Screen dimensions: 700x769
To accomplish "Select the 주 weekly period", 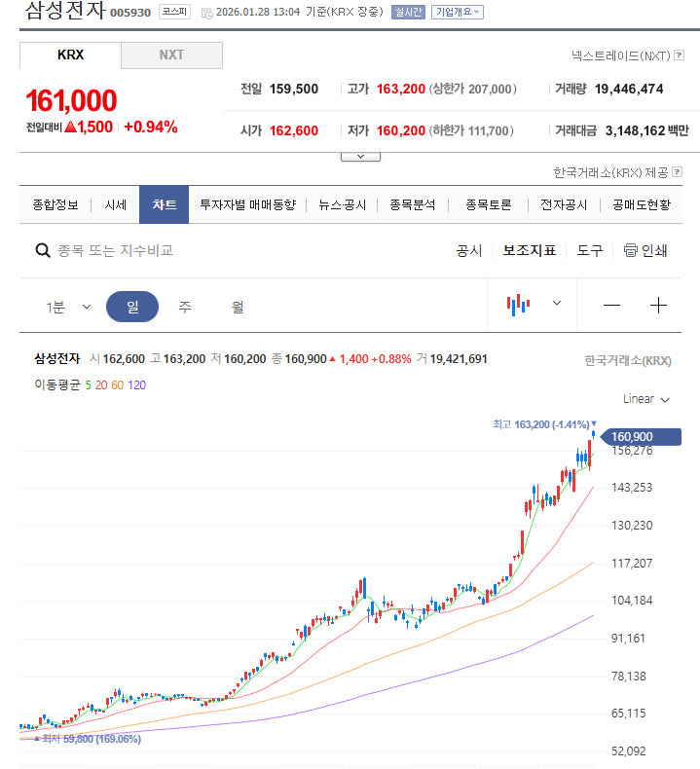I will click(185, 307).
